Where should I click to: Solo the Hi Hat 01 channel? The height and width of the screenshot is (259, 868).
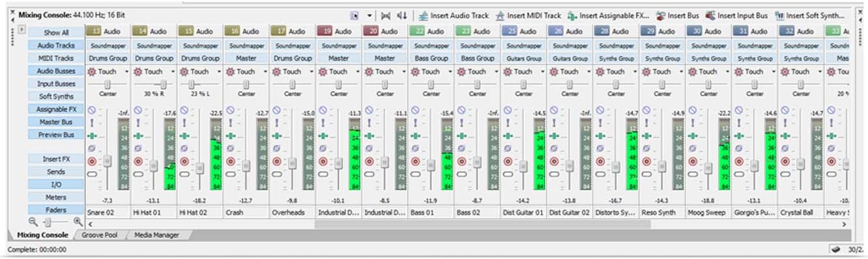pyautogui.click(x=138, y=122)
